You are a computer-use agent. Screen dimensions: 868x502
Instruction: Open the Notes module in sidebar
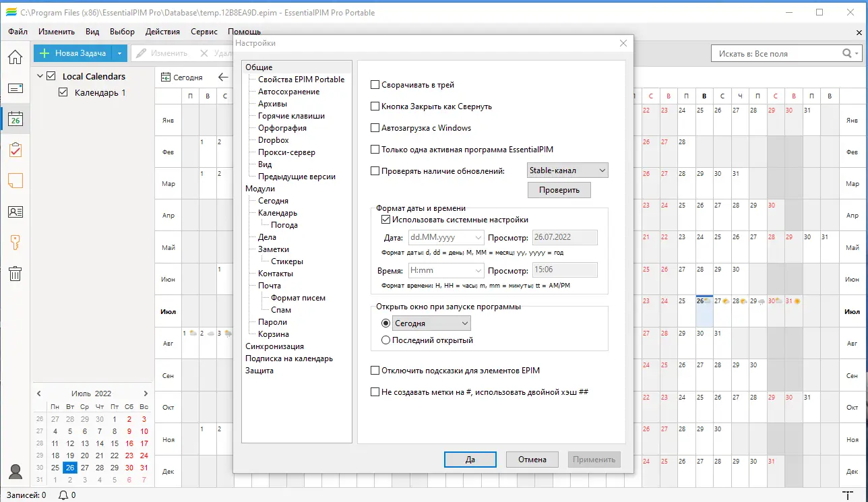point(15,181)
